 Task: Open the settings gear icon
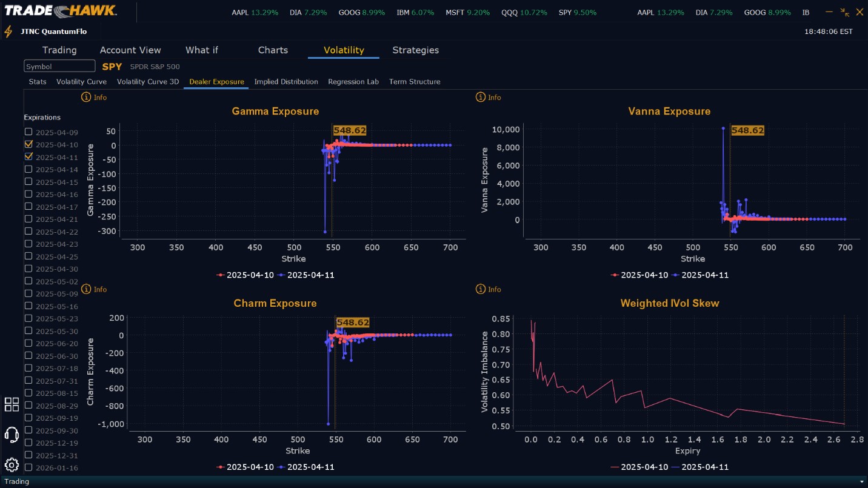pyautogui.click(x=12, y=465)
